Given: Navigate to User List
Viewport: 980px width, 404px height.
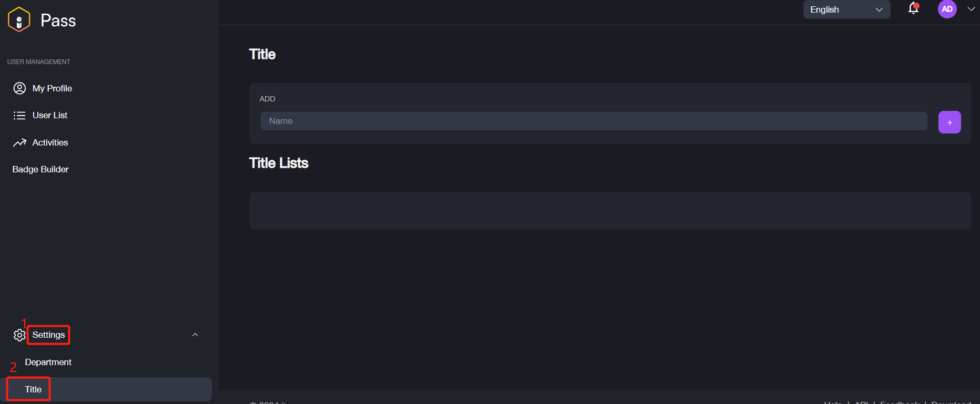Looking at the screenshot, I should (x=50, y=115).
